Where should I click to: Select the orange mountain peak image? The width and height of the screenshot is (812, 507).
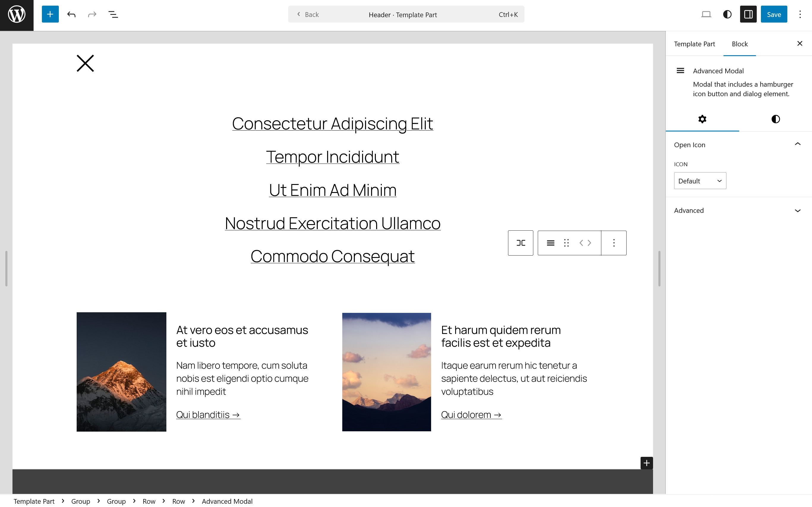tap(122, 372)
